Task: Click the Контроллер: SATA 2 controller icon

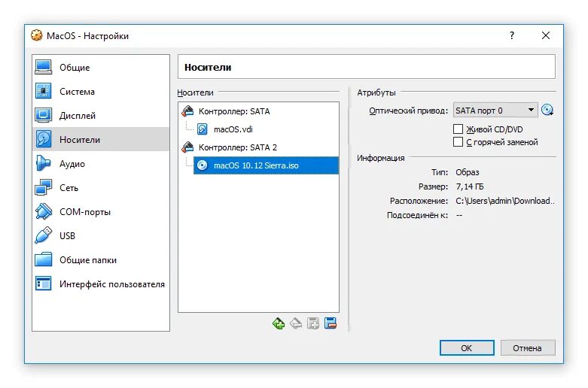Action: pyautogui.click(x=188, y=147)
